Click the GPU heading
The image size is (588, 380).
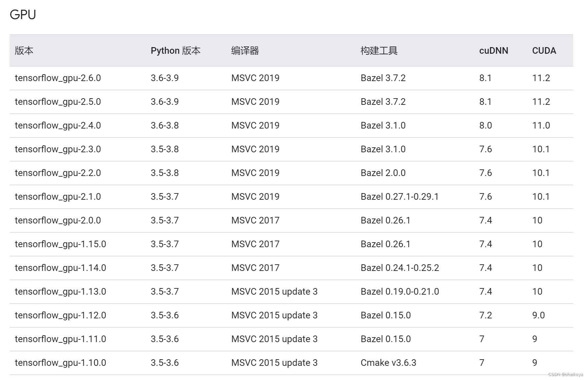point(23,14)
